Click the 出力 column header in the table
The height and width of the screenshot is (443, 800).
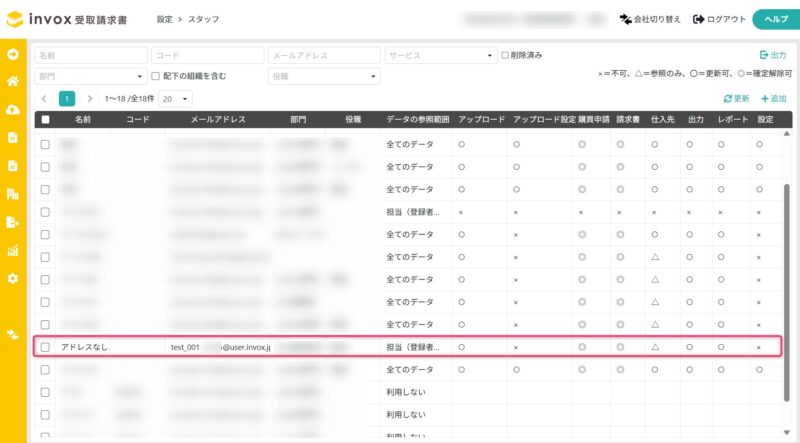[x=696, y=119]
